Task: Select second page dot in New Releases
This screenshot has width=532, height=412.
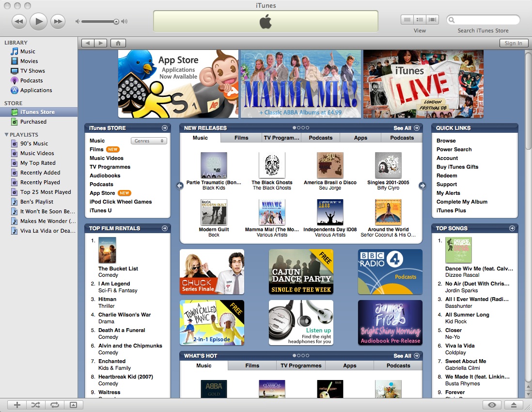Action: pyautogui.click(x=298, y=128)
